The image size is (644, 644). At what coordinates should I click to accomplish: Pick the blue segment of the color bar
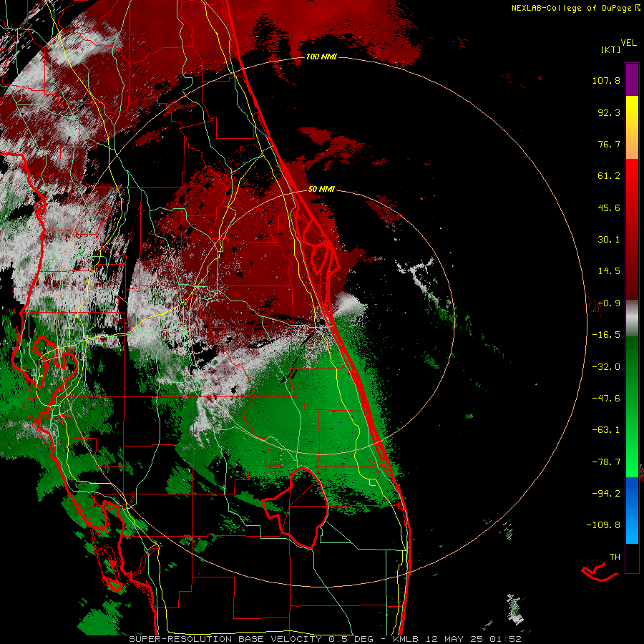pos(632,510)
